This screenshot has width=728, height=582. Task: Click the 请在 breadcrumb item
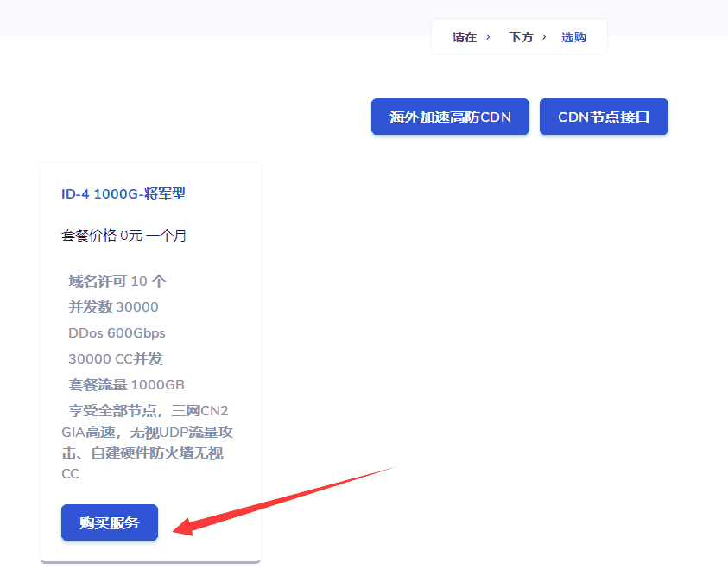pyautogui.click(x=466, y=37)
